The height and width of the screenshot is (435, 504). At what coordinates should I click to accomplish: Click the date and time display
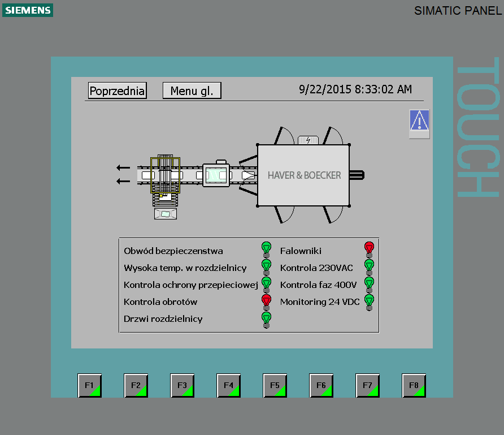(x=355, y=89)
